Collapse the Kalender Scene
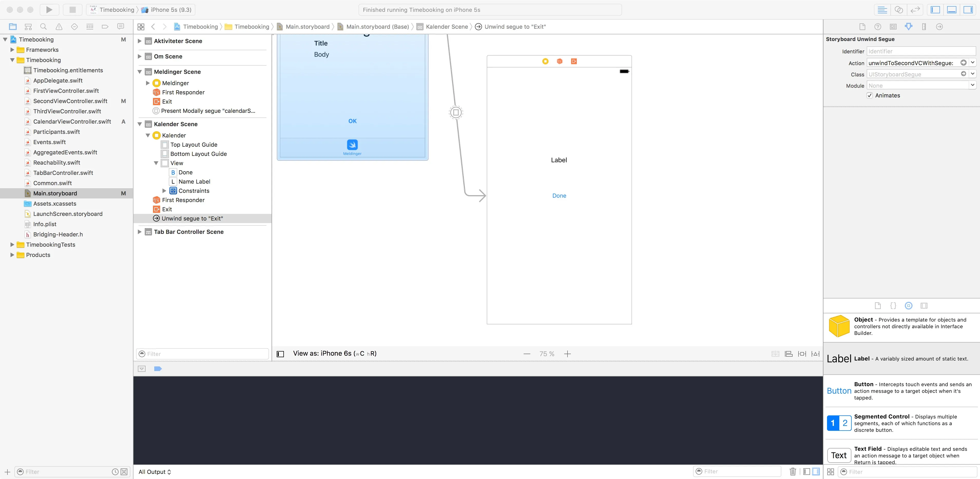Screen dimensions: 980x479 click(140, 124)
